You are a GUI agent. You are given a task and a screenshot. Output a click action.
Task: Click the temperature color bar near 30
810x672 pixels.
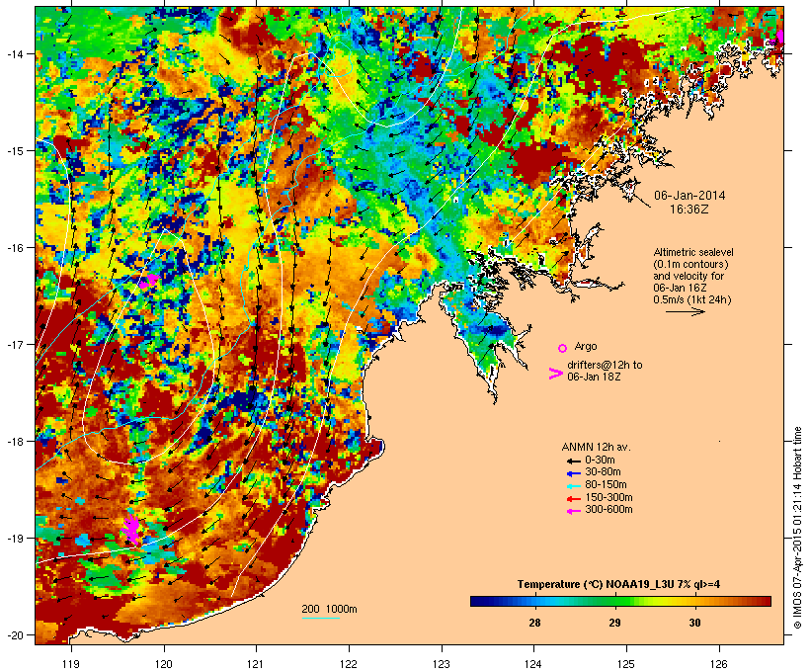click(694, 601)
